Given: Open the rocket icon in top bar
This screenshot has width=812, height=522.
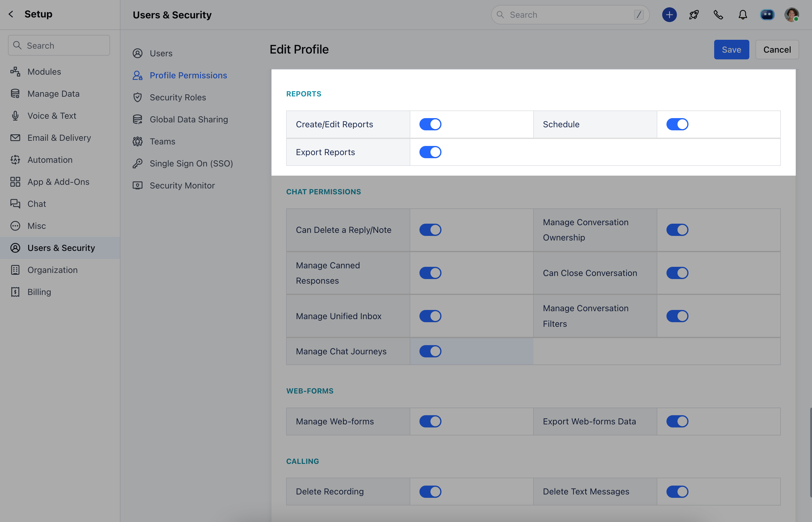Looking at the screenshot, I should tap(694, 15).
